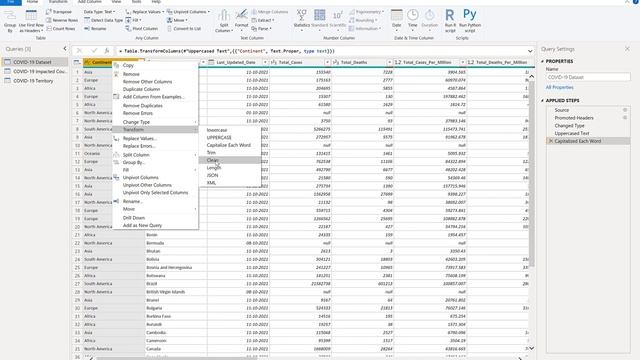Viewport: 640px width, 360px height.
Task: Select the Uppercased Text applied step
Action: pos(571,133)
